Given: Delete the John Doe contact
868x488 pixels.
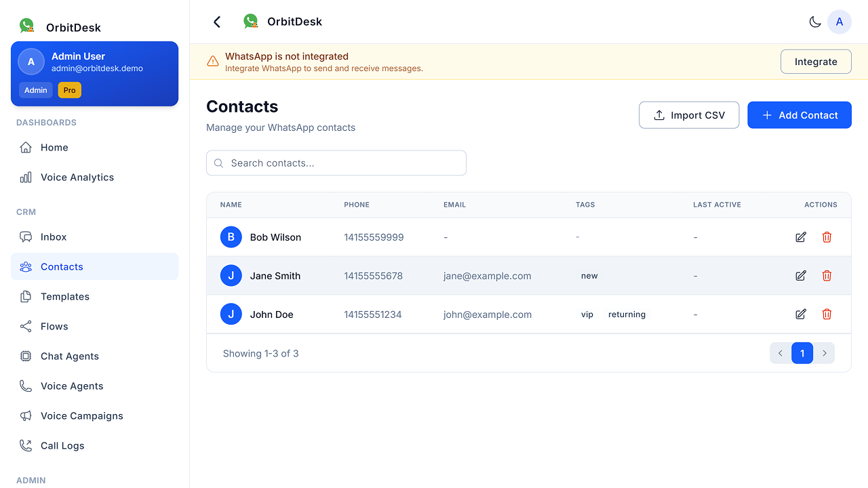Looking at the screenshot, I should point(827,314).
